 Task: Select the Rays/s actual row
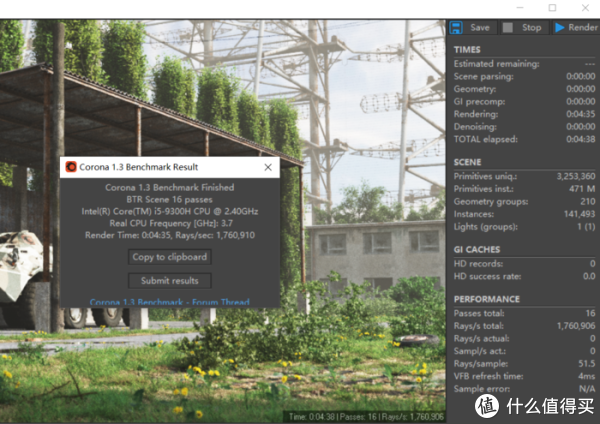(x=524, y=339)
